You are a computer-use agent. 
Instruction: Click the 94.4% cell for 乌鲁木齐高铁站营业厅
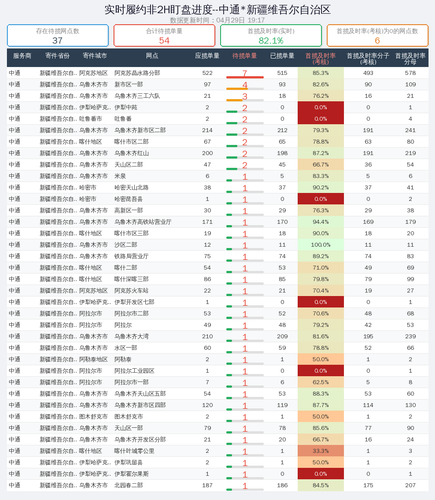point(320,222)
